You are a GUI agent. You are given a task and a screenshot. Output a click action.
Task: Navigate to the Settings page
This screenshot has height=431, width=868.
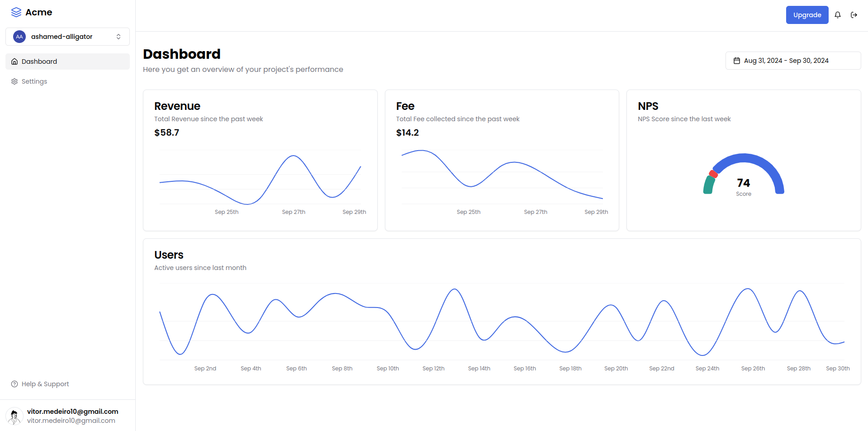click(x=34, y=81)
